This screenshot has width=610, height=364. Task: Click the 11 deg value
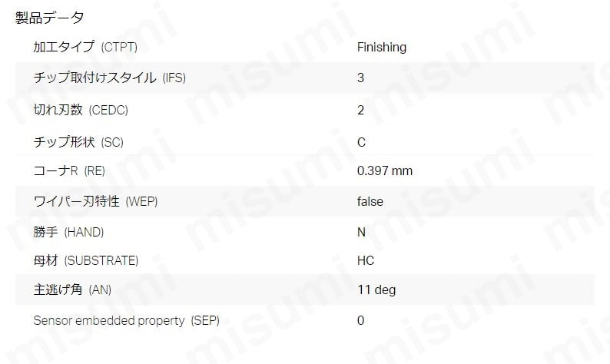pyautogui.click(x=376, y=290)
